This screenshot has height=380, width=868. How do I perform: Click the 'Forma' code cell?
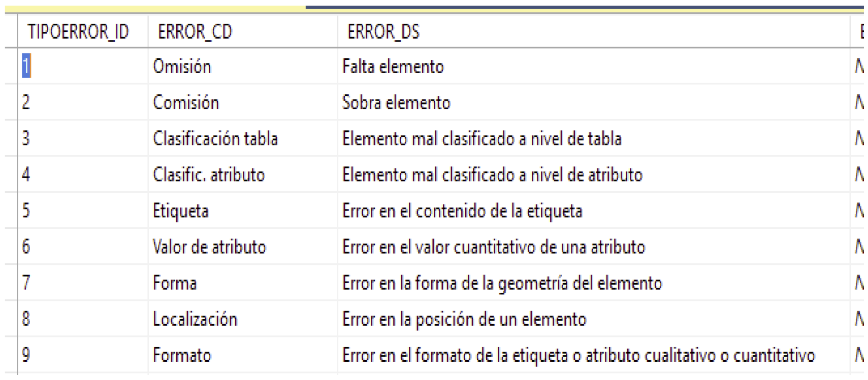pos(175,283)
